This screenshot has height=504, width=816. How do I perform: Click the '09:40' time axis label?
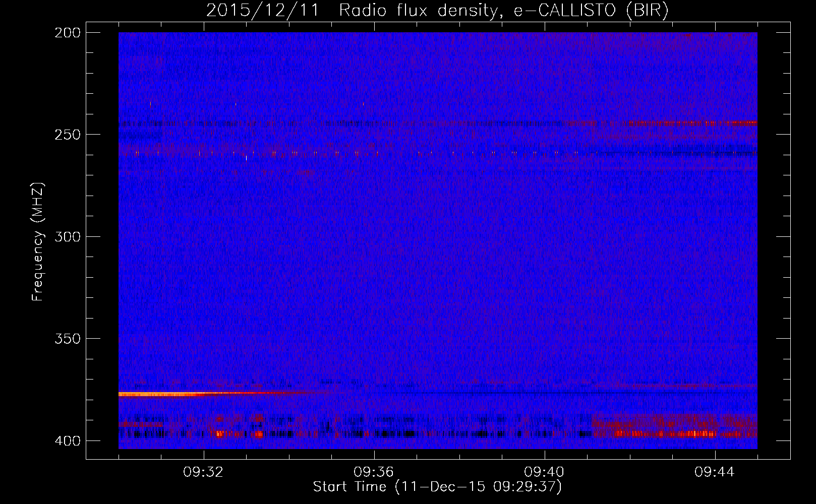pyautogui.click(x=544, y=472)
